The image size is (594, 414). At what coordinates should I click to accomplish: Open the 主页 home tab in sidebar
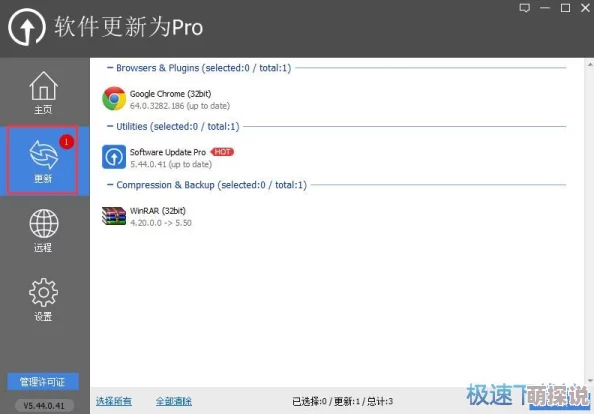pyautogui.click(x=44, y=93)
